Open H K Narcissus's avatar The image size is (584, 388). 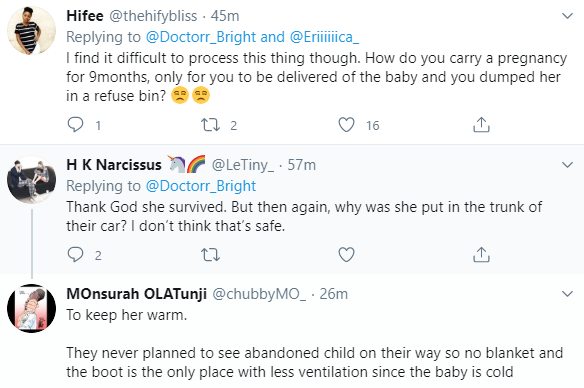(x=32, y=180)
